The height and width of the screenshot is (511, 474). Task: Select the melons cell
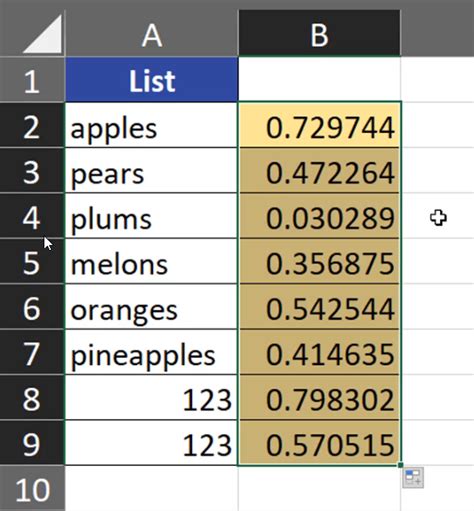click(152, 262)
